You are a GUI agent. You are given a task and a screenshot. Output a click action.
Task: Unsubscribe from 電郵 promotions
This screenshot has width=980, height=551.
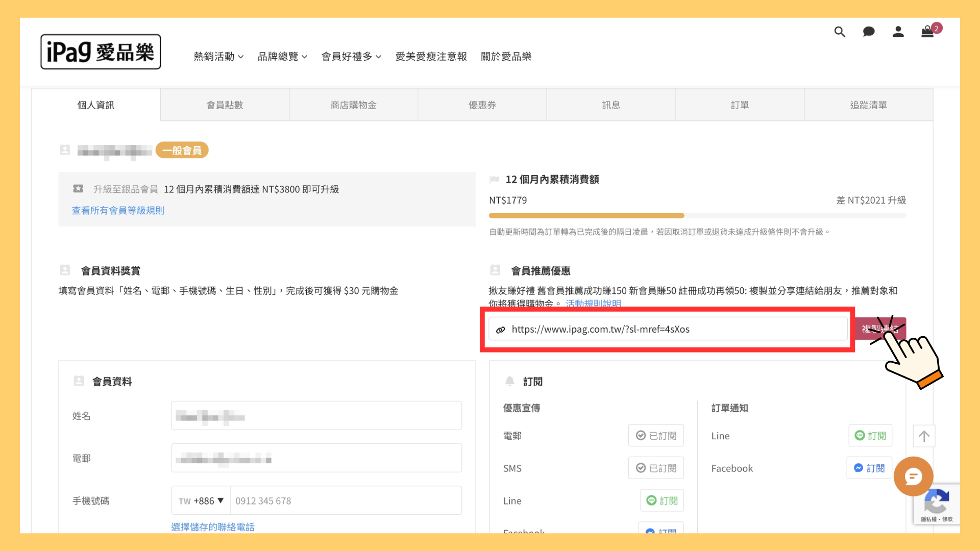(x=656, y=435)
